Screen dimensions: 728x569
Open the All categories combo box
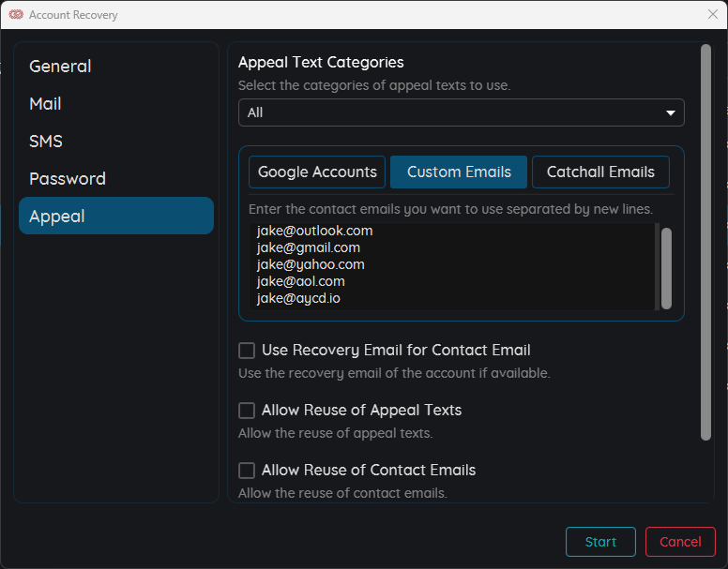461,112
